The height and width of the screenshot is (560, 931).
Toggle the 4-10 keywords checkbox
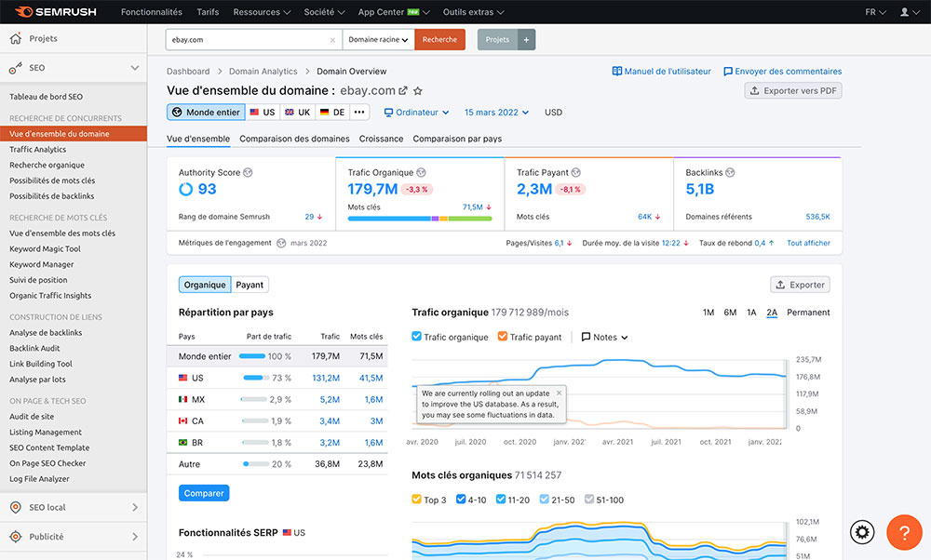(x=461, y=499)
